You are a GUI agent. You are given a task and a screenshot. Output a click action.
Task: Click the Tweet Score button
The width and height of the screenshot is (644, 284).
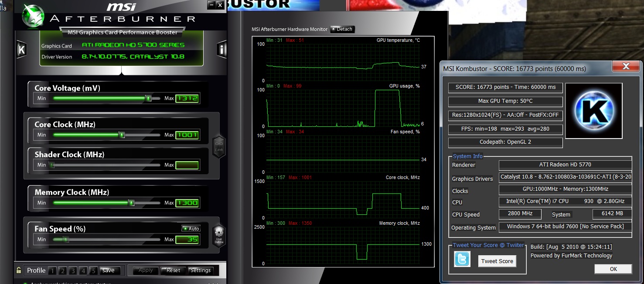click(497, 261)
